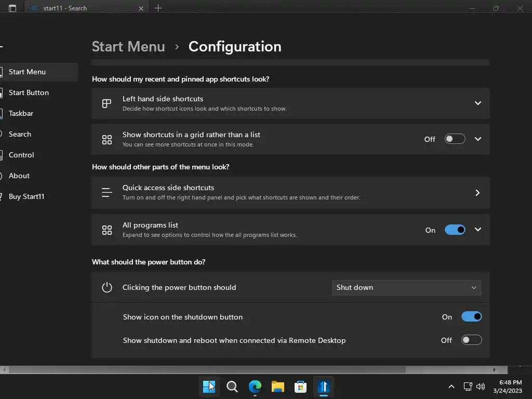Expand the All programs list options
532x399 pixels.
[477, 230]
